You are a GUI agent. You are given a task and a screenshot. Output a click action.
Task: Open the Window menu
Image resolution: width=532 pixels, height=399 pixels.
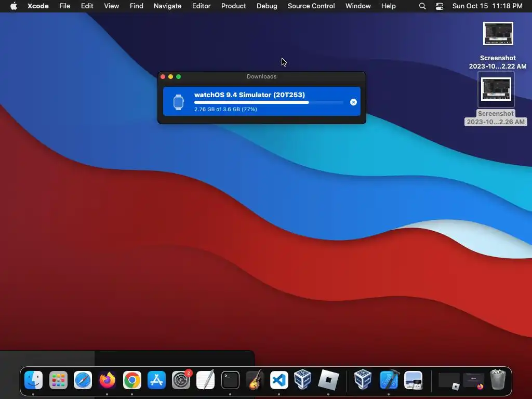pyautogui.click(x=358, y=6)
